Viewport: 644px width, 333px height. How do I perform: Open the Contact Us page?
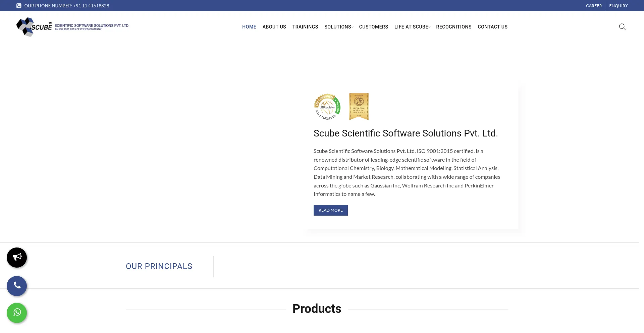point(493,27)
